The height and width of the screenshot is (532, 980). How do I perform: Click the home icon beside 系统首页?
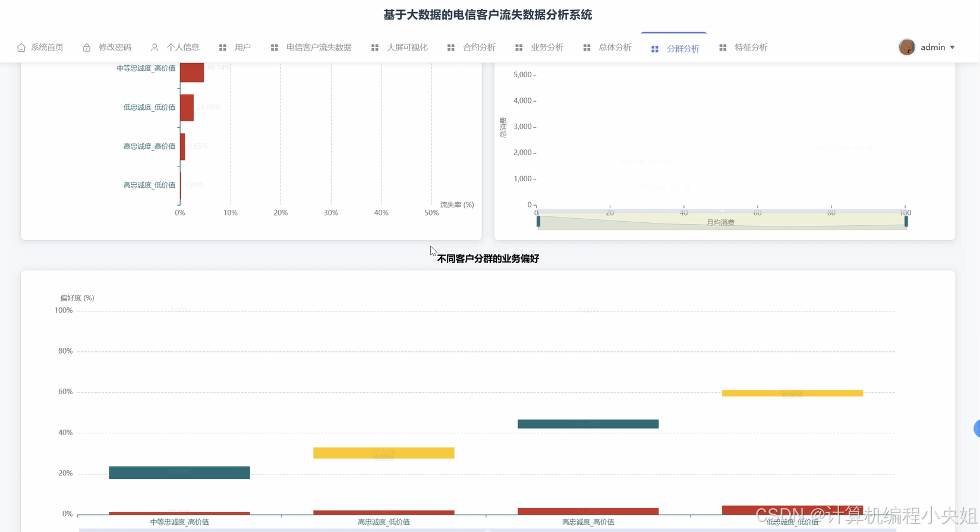21,48
